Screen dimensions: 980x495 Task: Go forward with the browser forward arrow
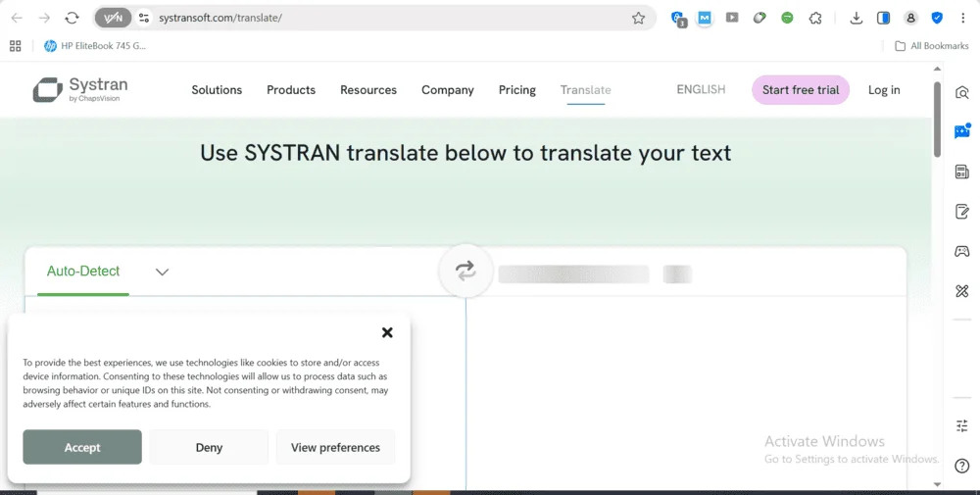tap(44, 18)
